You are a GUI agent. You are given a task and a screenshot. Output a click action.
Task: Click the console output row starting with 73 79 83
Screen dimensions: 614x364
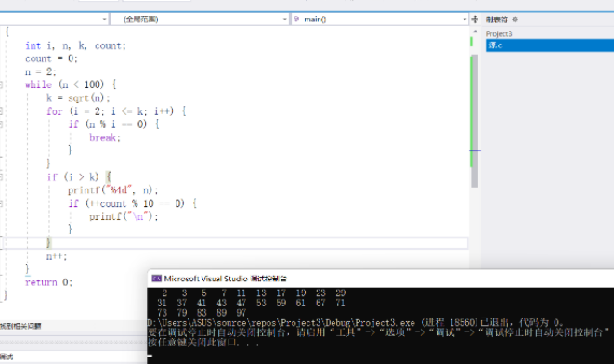(x=202, y=313)
